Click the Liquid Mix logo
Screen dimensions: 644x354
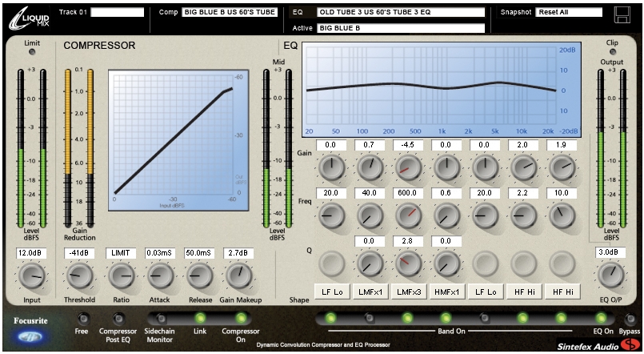point(29,18)
